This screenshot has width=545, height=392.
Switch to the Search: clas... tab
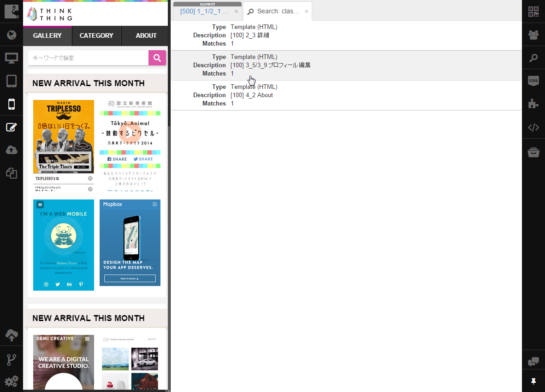point(278,12)
